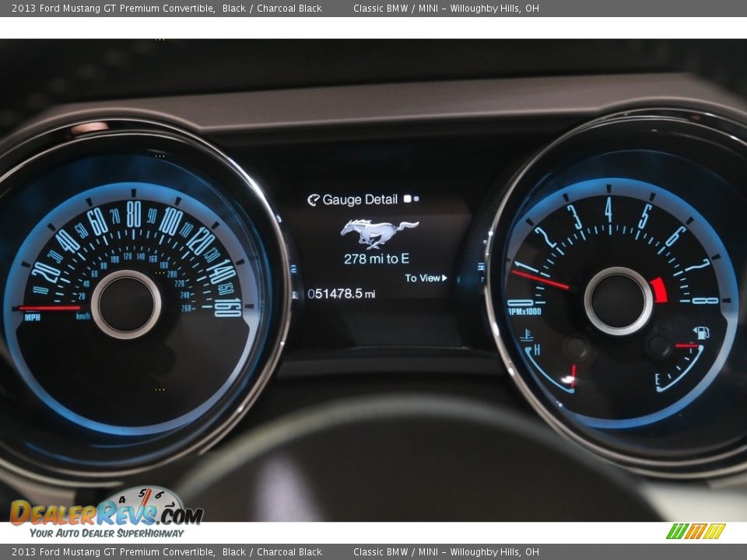
Task: Click the galloping Mustang pony logo
Action: [379, 234]
